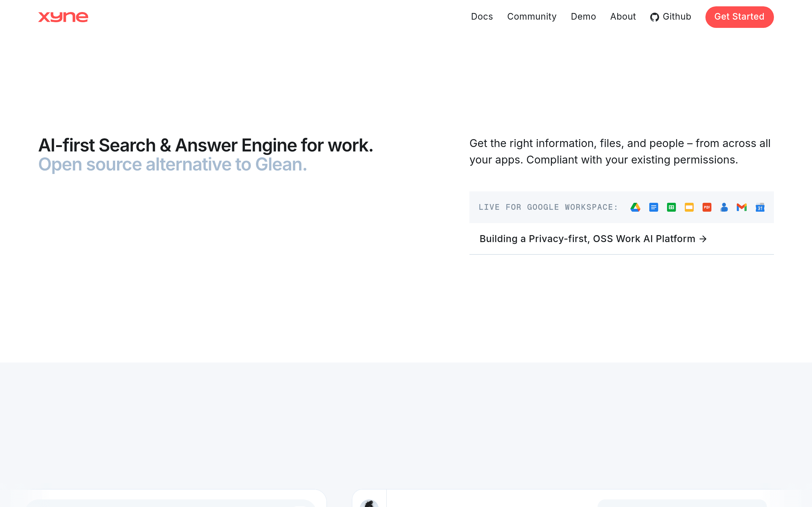
Task: Click the yellow Google Slides icon
Action: click(689, 207)
